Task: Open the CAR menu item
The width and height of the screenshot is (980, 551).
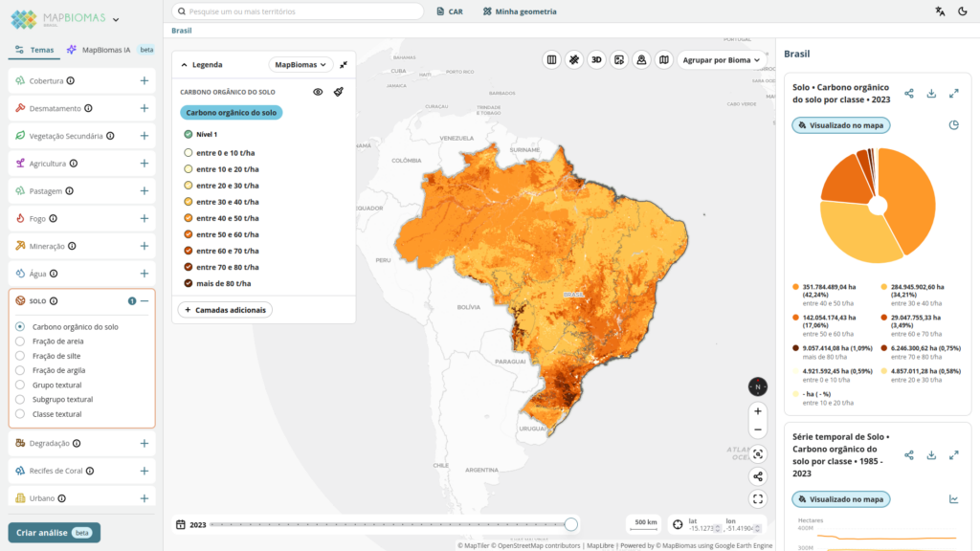Action: pos(449,11)
